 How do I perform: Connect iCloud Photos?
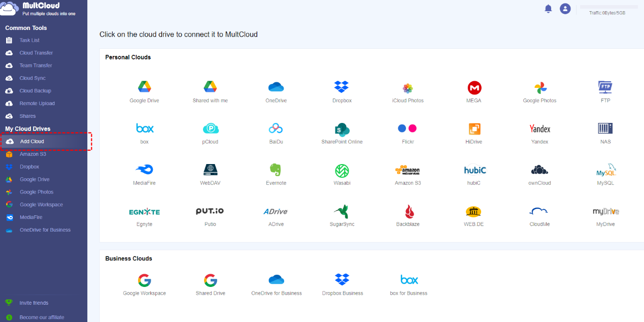(408, 92)
